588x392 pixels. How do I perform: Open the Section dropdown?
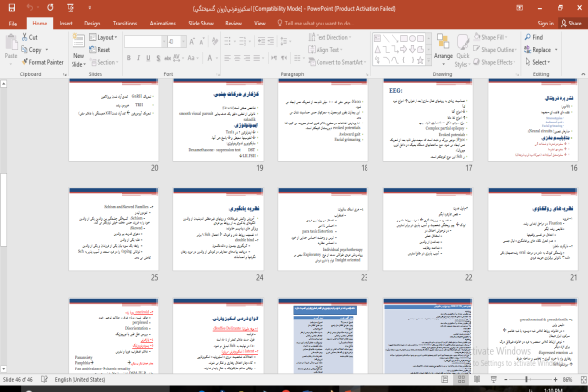104,62
